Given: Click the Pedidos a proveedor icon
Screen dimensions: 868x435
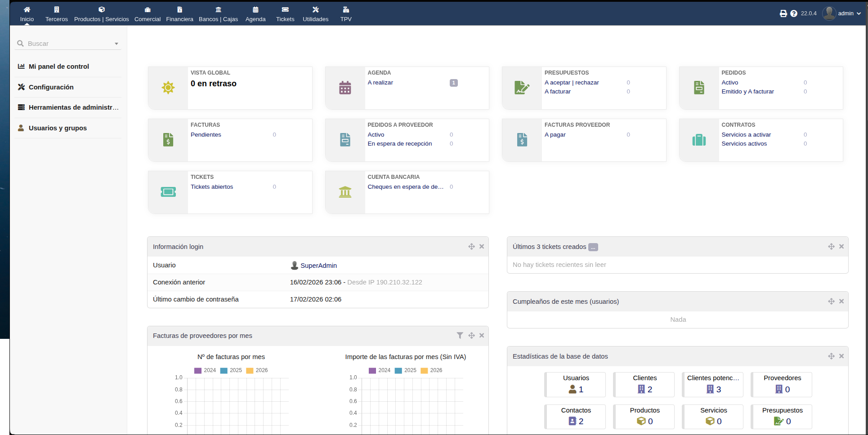Looking at the screenshot, I should [345, 140].
